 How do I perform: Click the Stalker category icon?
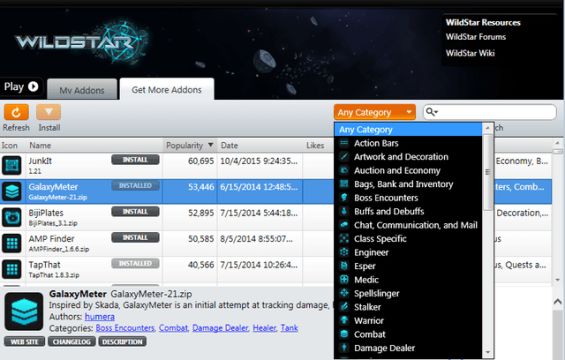click(344, 307)
